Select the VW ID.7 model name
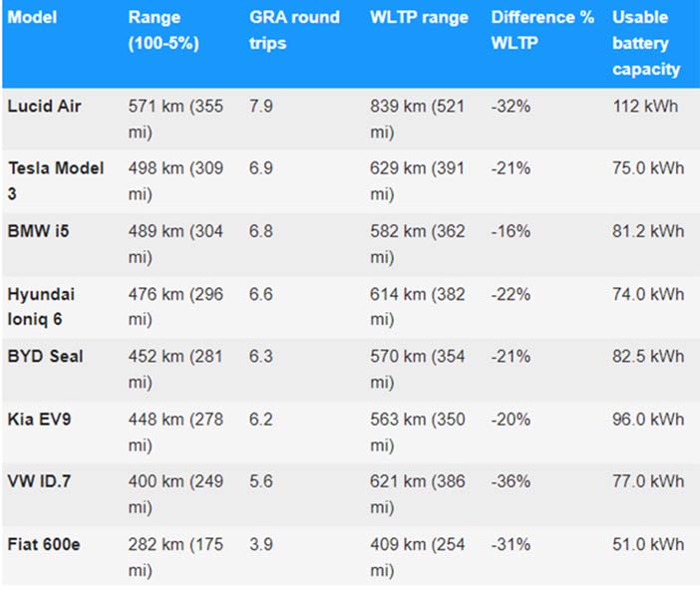The height and width of the screenshot is (593, 700). (39, 481)
